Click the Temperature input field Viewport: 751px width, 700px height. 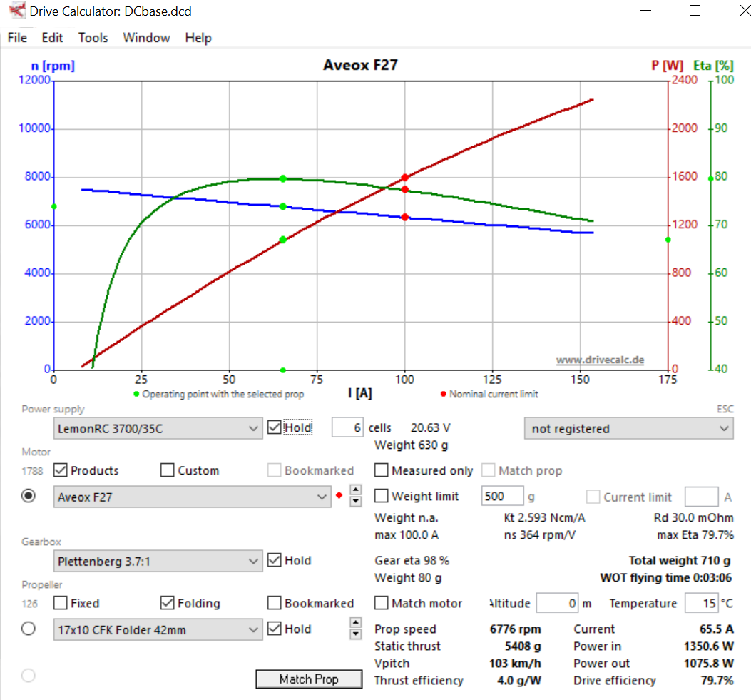[702, 603]
